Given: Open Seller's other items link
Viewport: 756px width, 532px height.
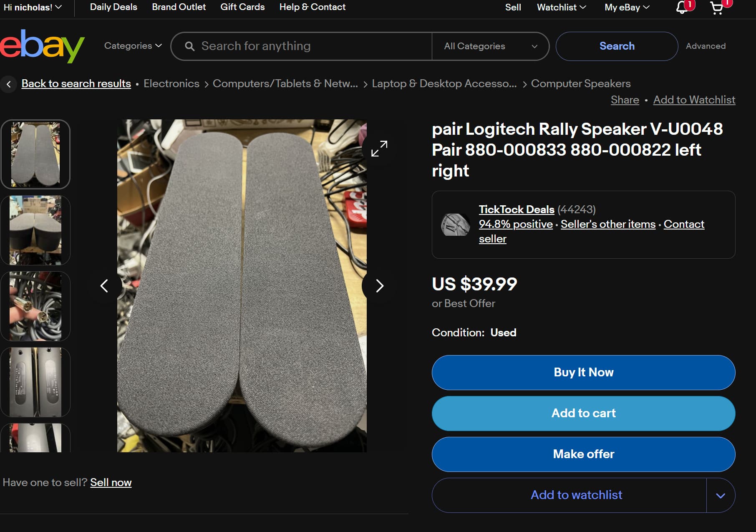Looking at the screenshot, I should tap(608, 224).
